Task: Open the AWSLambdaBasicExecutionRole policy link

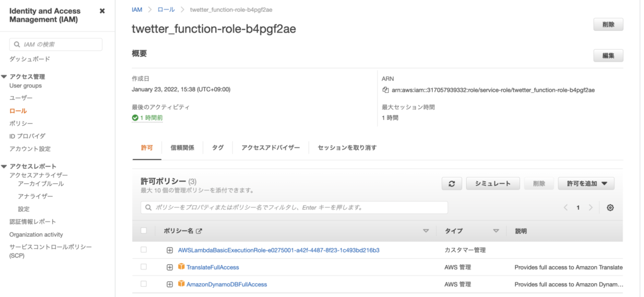Action: (x=279, y=251)
